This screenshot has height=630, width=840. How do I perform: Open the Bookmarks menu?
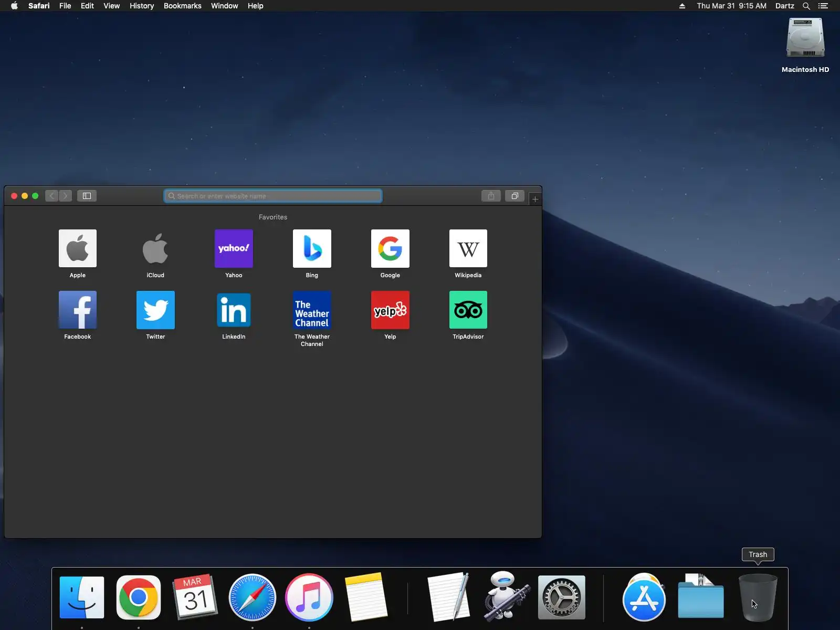(x=182, y=6)
